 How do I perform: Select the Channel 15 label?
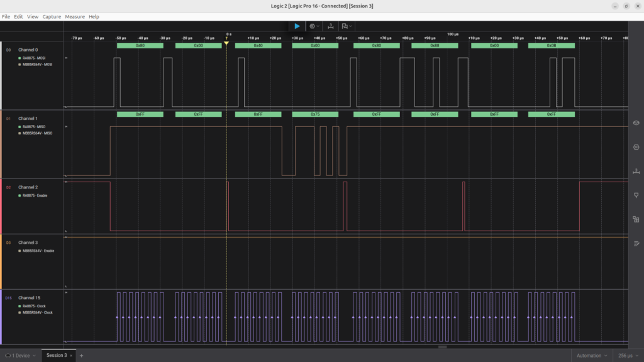tap(29, 298)
